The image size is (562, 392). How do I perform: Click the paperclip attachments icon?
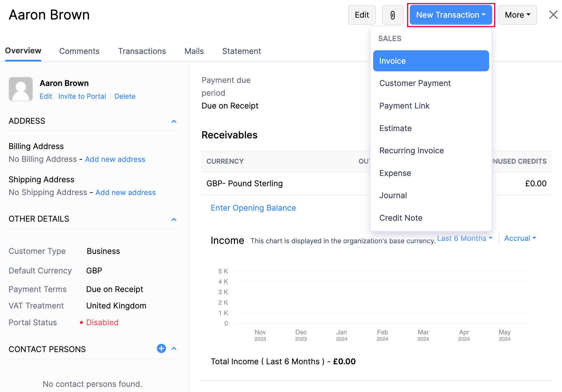pos(392,15)
